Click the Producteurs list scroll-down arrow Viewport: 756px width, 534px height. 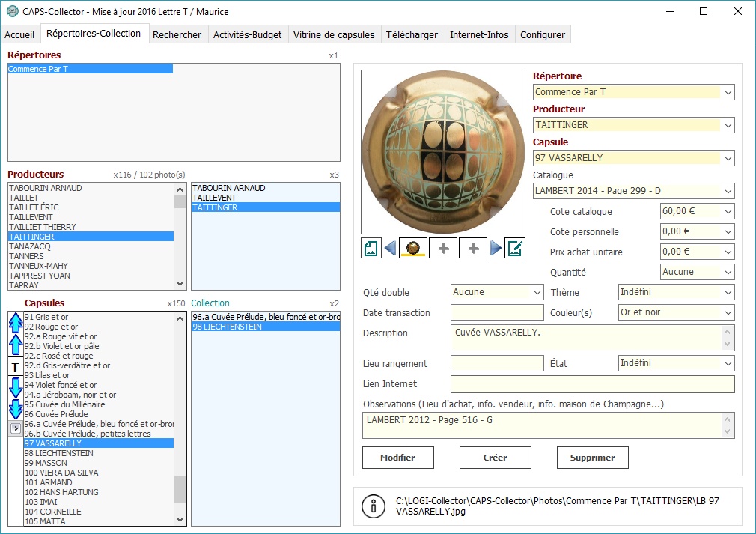tap(180, 284)
